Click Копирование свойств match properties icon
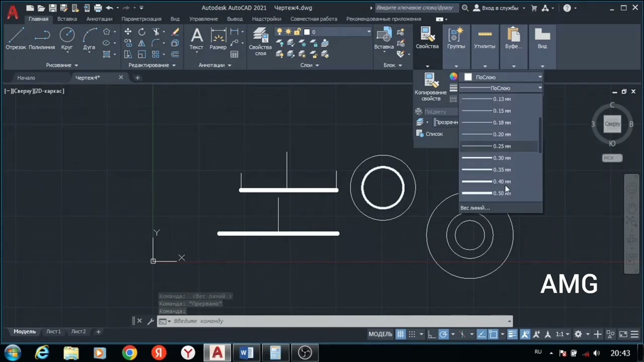 [x=430, y=86]
